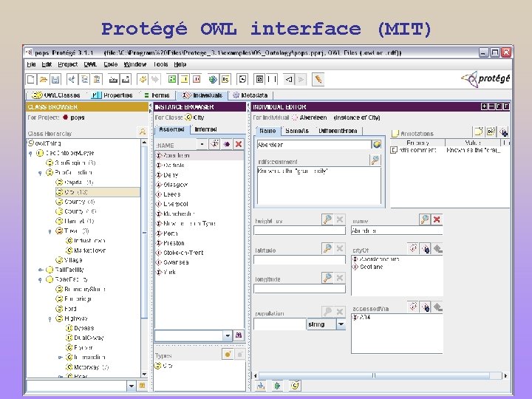Screen dimensions: 532x399
Task: Open the Project menu
Action: [67, 64]
